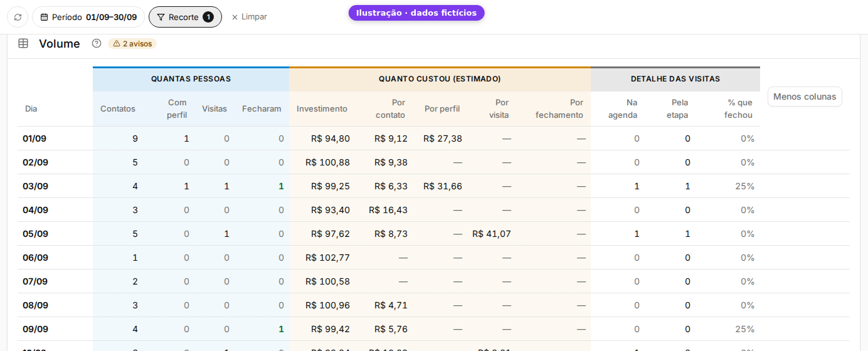The width and height of the screenshot is (868, 351).
Task: Select the 02/09 row date
Action: click(x=35, y=162)
